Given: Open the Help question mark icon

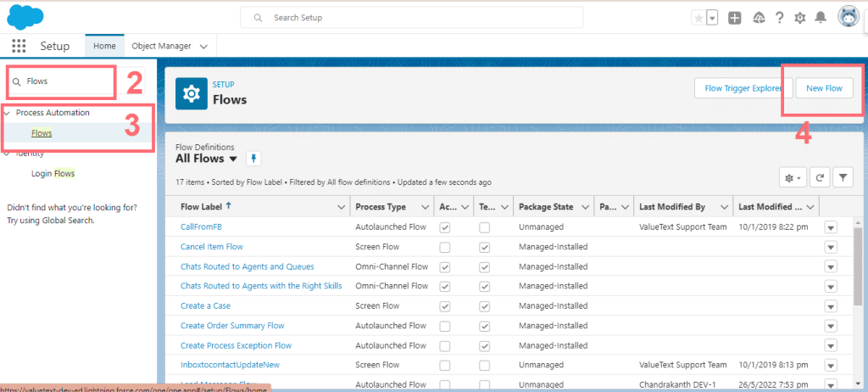Looking at the screenshot, I should 778,18.
